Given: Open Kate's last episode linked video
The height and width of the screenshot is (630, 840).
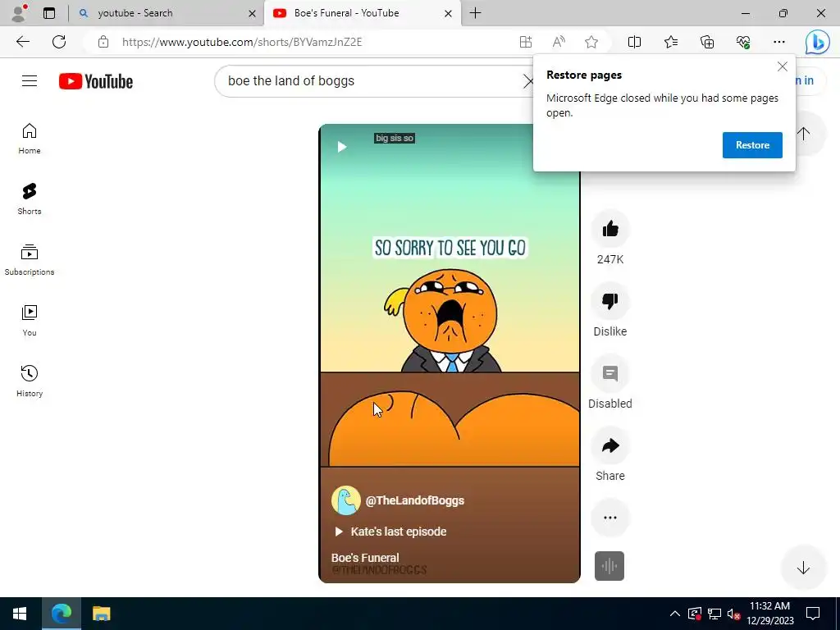Looking at the screenshot, I should (x=390, y=532).
